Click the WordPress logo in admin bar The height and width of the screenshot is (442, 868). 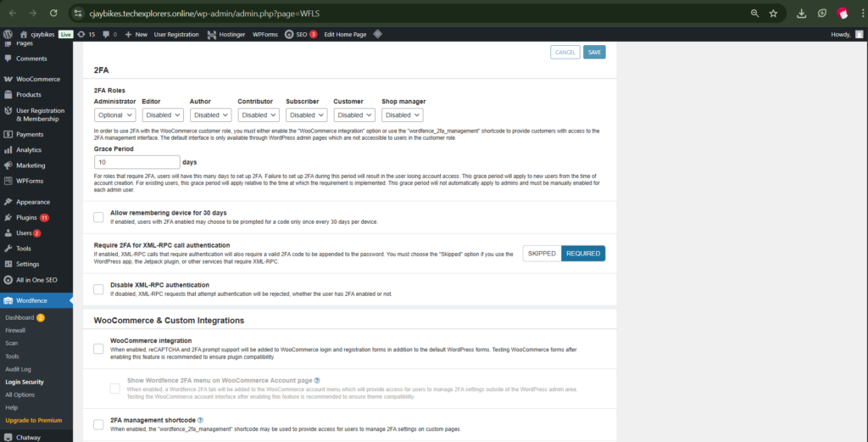(x=8, y=34)
